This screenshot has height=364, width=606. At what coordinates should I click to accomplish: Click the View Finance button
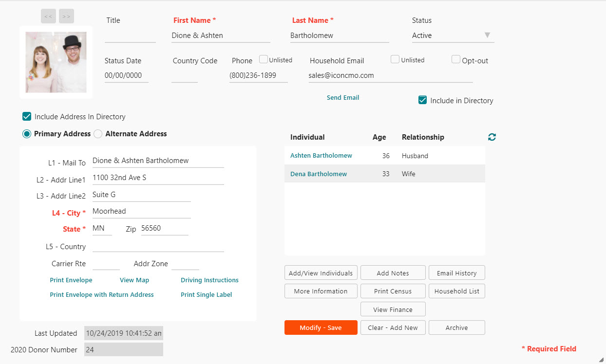(393, 309)
